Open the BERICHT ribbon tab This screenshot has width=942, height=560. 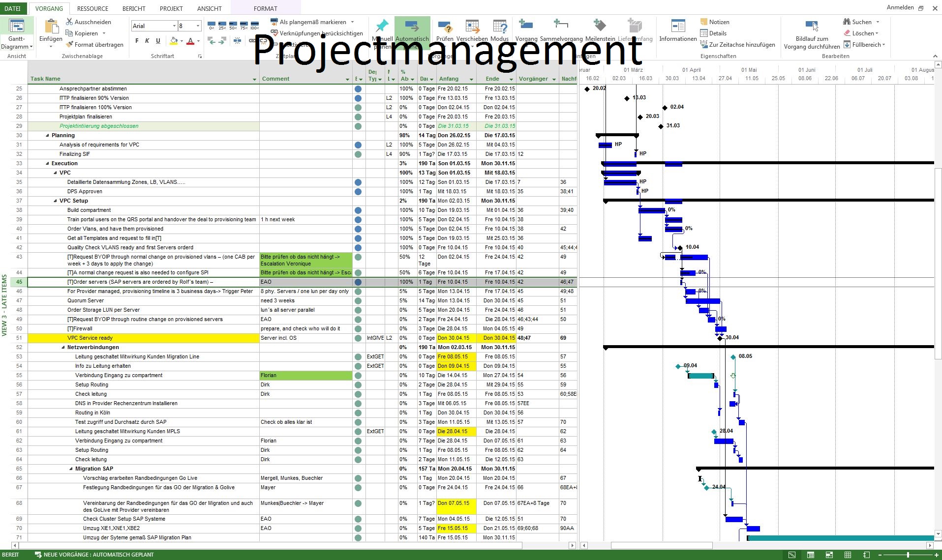134,8
